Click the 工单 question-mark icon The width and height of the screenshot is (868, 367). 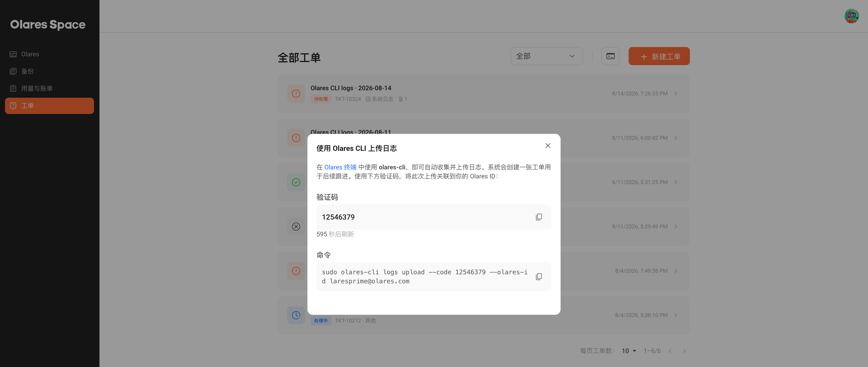point(13,106)
